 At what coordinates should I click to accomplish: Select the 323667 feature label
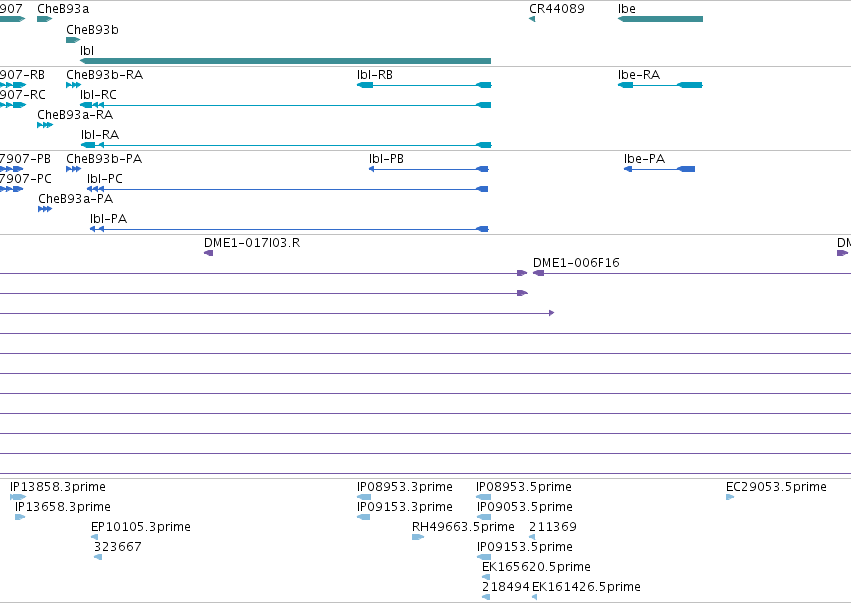click(x=117, y=547)
